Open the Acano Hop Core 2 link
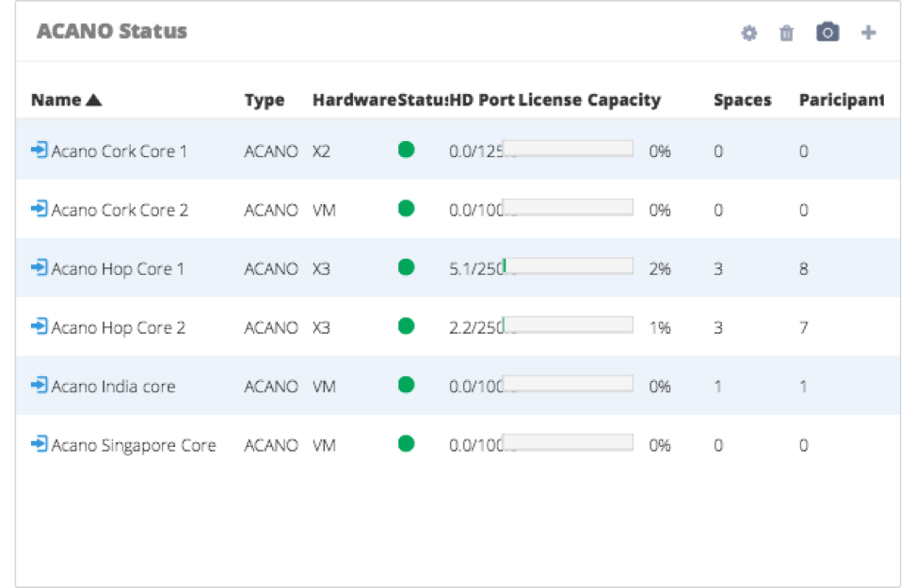This screenshot has height=588, width=916. pyautogui.click(x=118, y=328)
